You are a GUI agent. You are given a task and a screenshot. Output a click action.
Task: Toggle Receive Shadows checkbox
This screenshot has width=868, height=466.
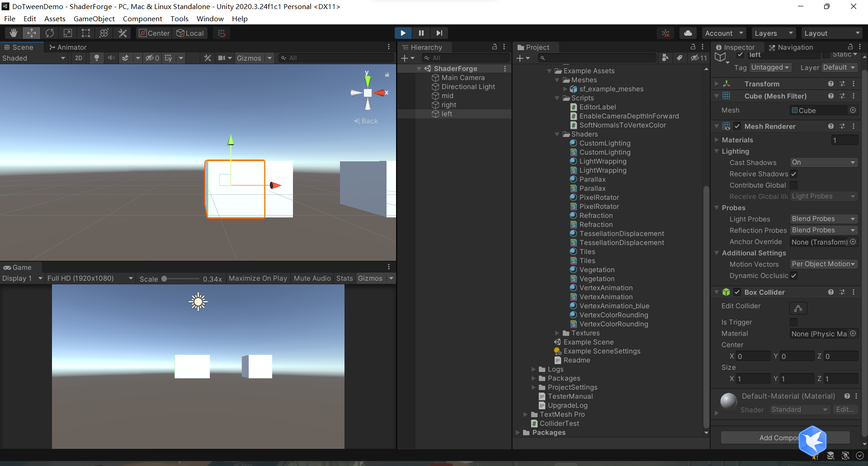(x=794, y=174)
